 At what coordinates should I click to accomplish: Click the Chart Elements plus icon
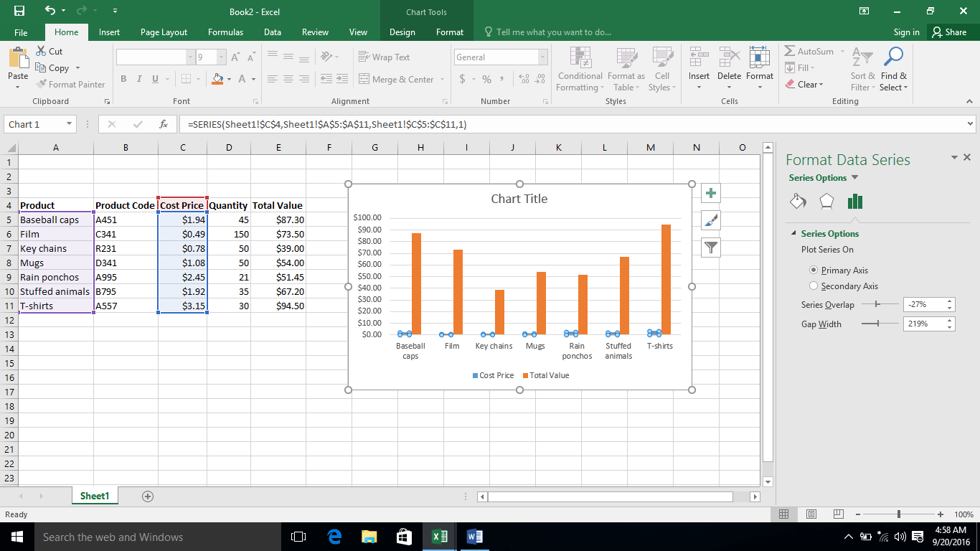pyautogui.click(x=710, y=193)
